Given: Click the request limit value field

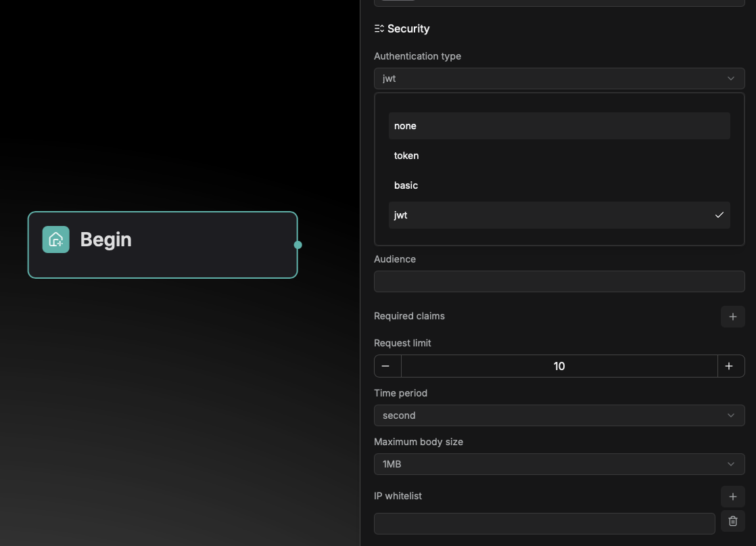Looking at the screenshot, I should 559,366.
